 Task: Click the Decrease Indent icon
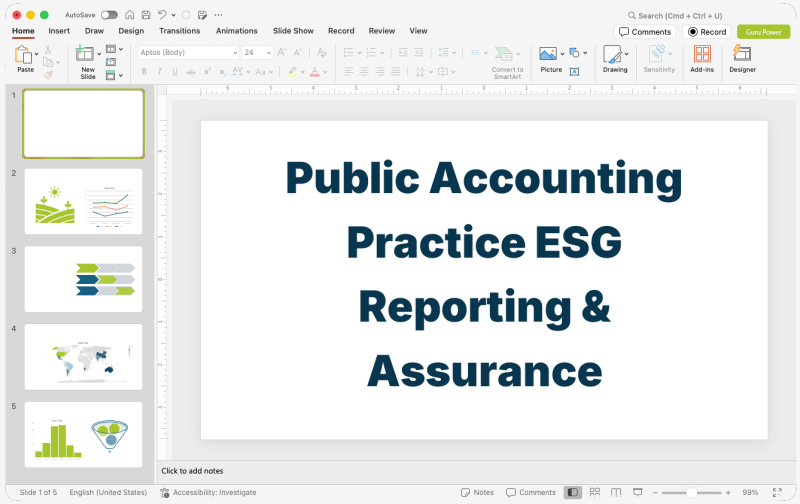403,53
